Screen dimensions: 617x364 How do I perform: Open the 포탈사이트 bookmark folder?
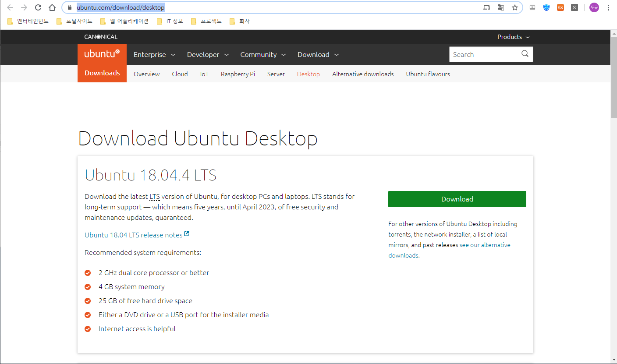click(74, 21)
